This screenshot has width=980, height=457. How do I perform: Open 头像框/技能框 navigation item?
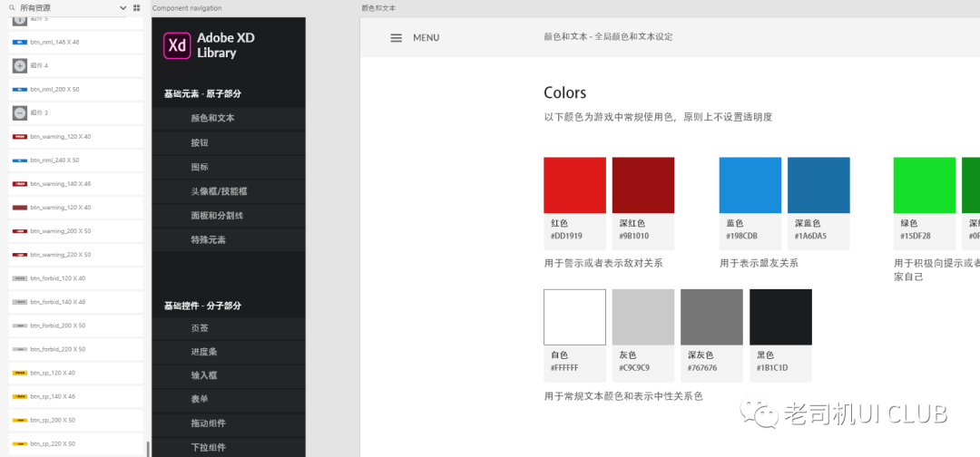229,191
